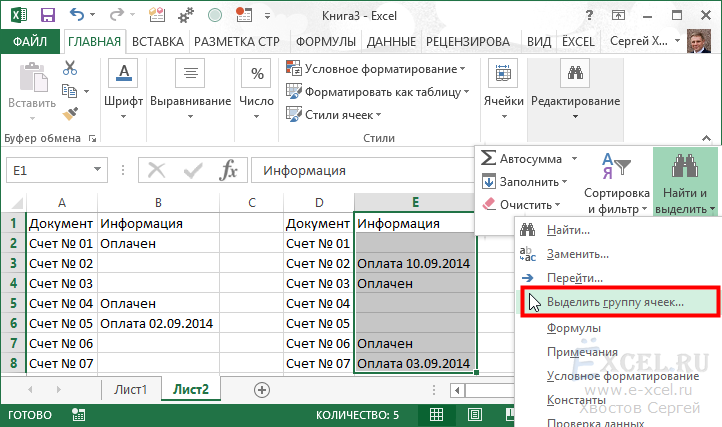This screenshot has width=722, height=427.
Task: Click the select-all corner triangle
Action: pos(17,203)
